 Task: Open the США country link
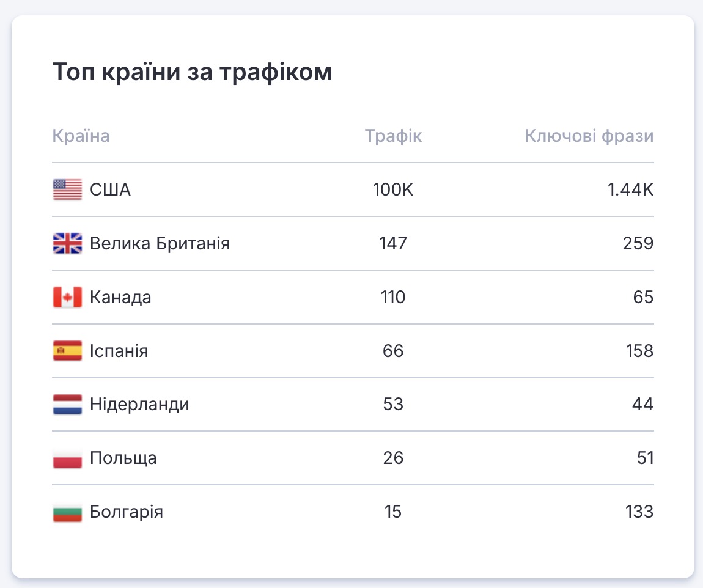(110, 190)
